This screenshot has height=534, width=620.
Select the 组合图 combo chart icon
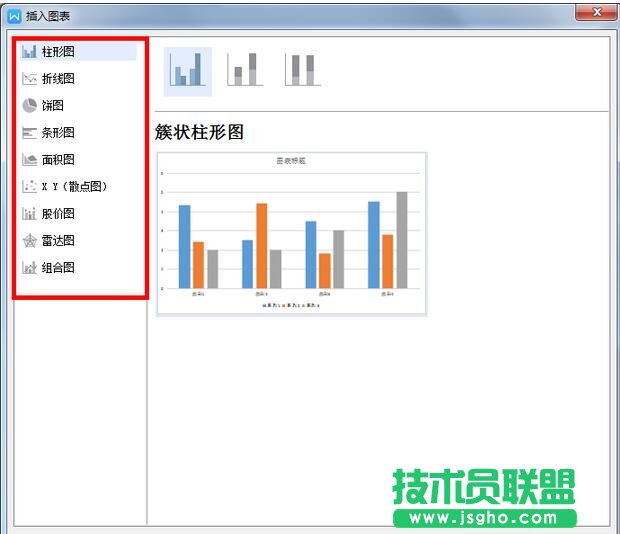29,268
